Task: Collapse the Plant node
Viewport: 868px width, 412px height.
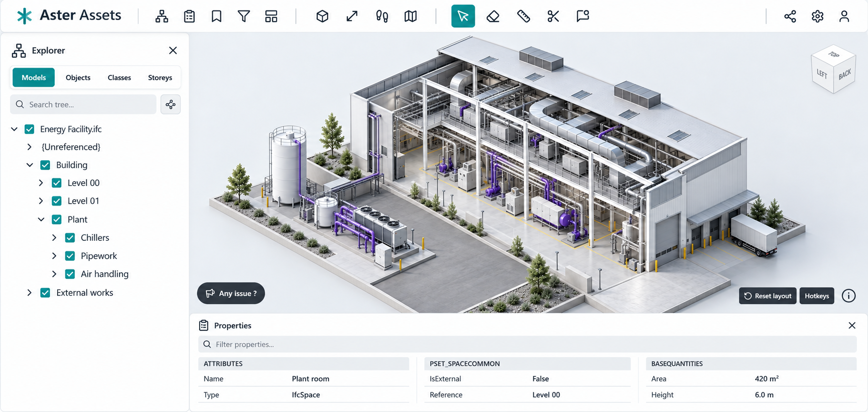Action: tap(41, 219)
